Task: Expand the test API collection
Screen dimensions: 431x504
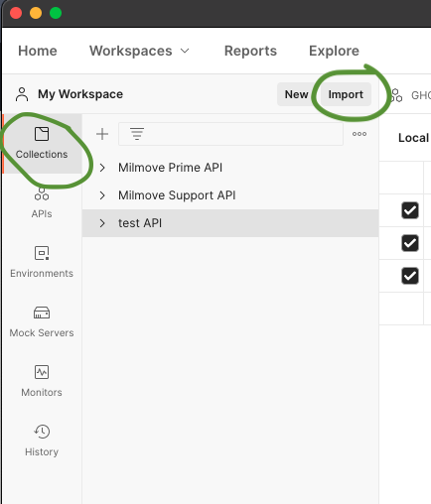Action: click(102, 223)
